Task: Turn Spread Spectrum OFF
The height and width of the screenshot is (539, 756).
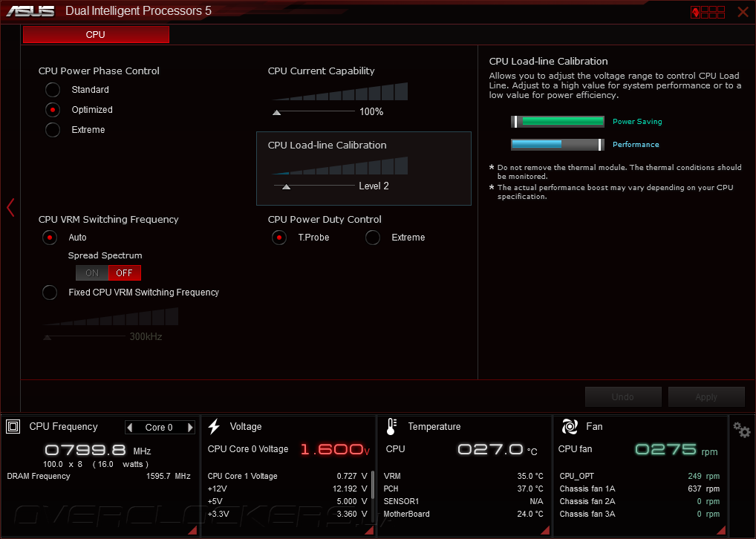Action: pos(125,273)
